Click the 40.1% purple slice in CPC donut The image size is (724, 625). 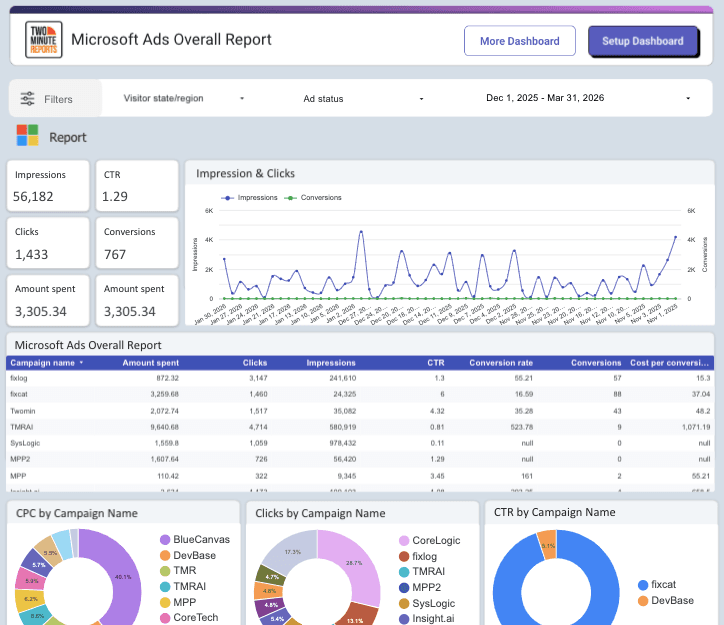click(x=124, y=577)
